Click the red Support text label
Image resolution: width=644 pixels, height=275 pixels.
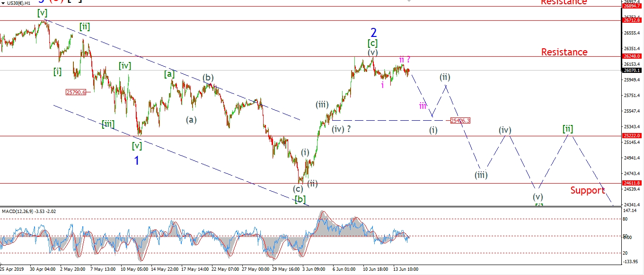click(x=587, y=190)
